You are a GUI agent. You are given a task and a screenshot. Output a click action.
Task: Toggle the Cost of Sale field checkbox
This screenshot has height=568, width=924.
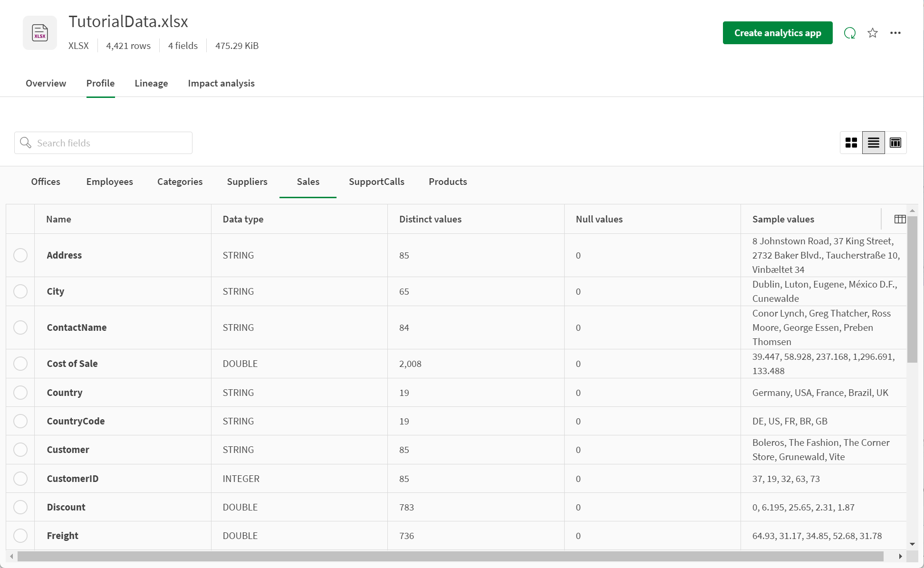tap(20, 364)
